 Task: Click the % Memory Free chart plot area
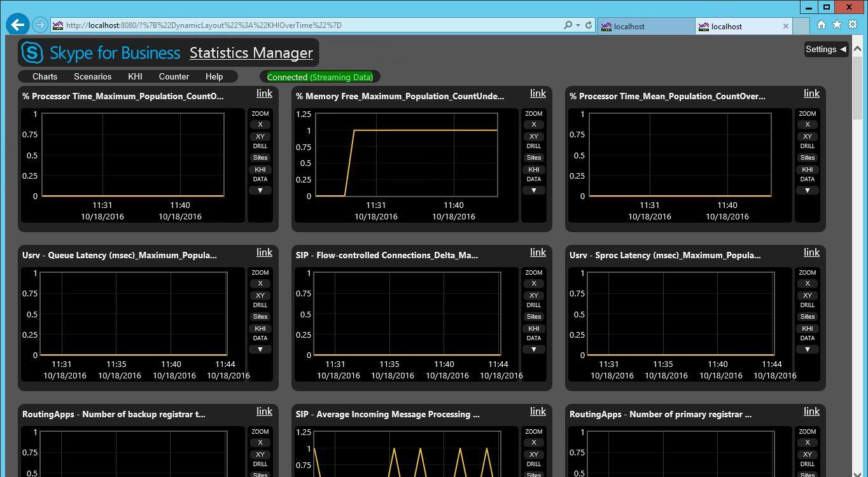click(407, 155)
